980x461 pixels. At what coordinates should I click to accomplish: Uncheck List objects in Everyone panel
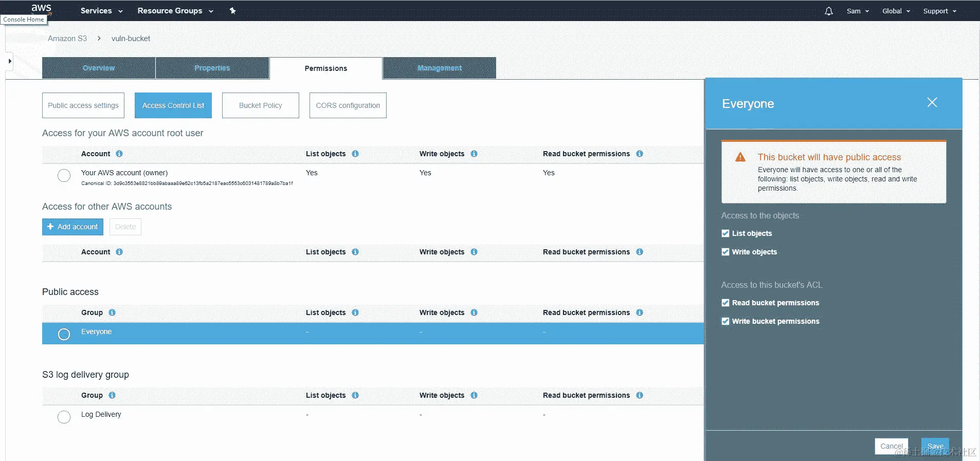tap(725, 233)
